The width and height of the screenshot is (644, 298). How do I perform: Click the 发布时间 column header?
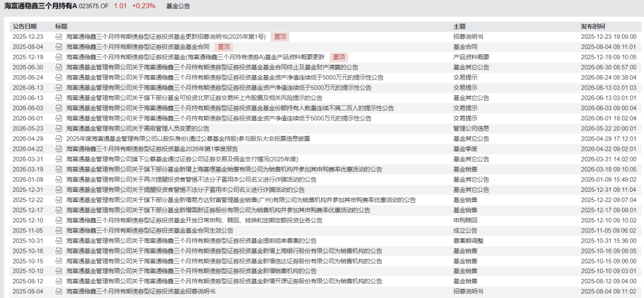[593, 27]
